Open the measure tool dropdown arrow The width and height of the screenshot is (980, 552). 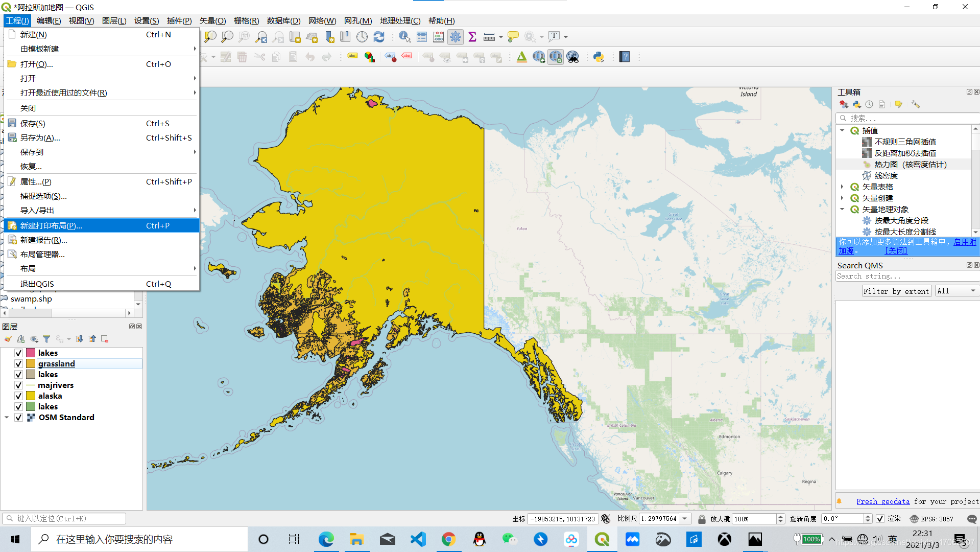[501, 37]
